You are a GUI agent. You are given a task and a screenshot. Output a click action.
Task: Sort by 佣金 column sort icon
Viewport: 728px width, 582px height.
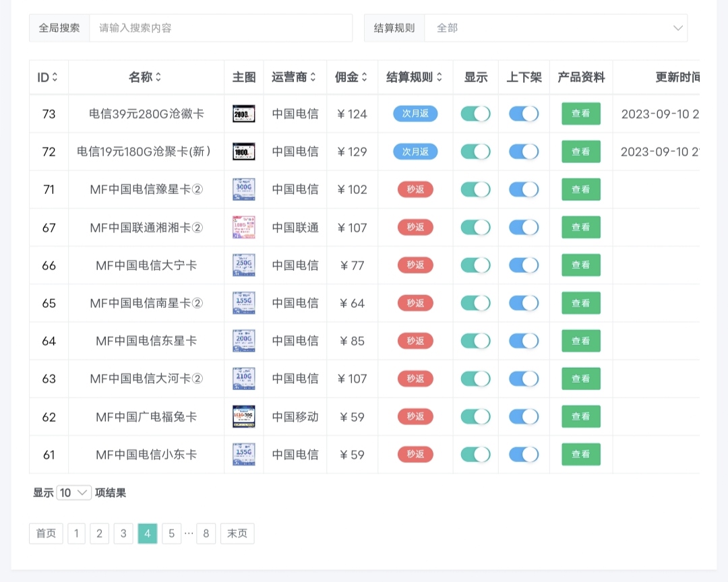[365, 77]
